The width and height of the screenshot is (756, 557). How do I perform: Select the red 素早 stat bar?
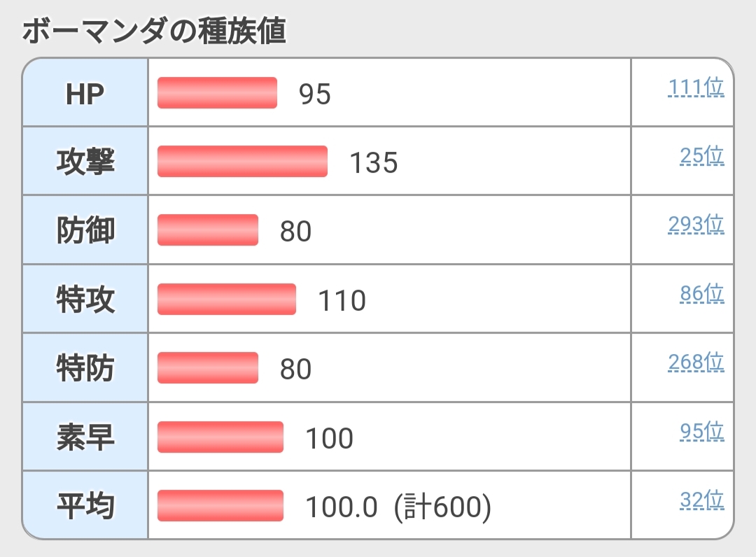pyautogui.click(x=220, y=437)
